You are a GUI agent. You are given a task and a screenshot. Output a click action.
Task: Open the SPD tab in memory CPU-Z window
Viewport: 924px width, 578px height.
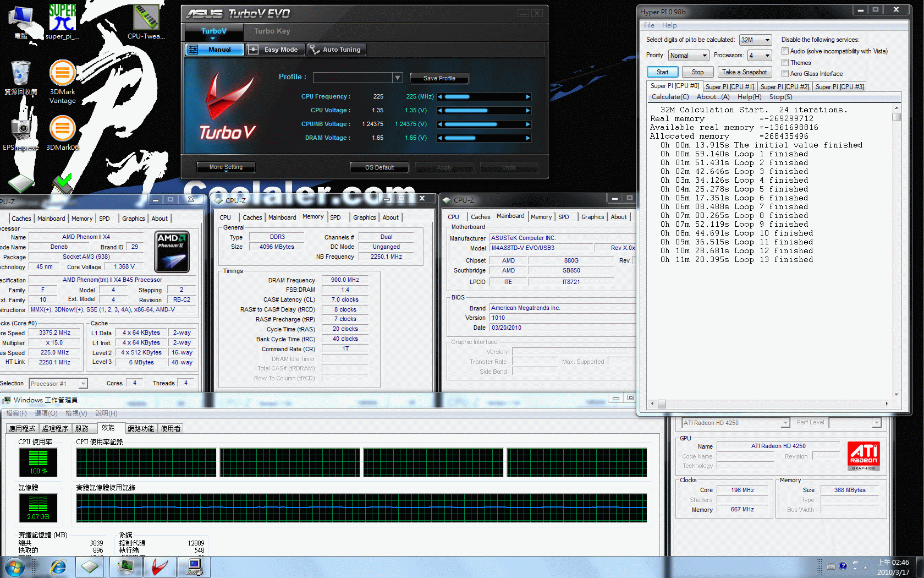(335, 217)
